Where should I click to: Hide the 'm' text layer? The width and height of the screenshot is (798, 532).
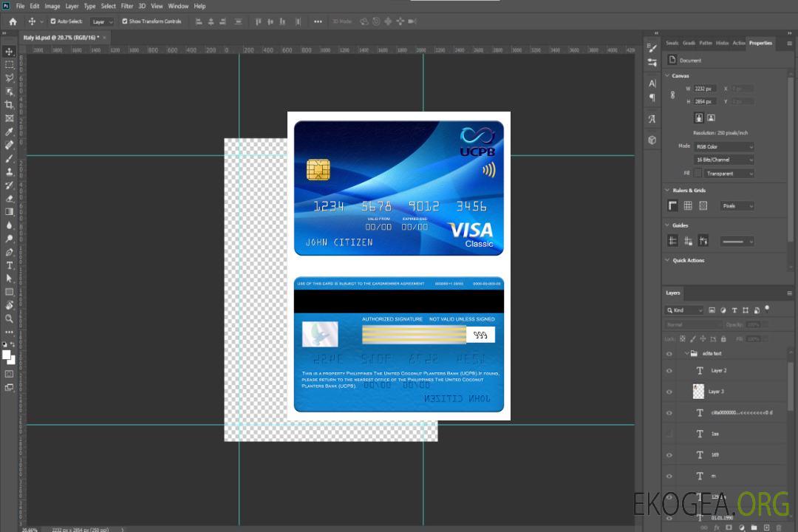point(669,477)
